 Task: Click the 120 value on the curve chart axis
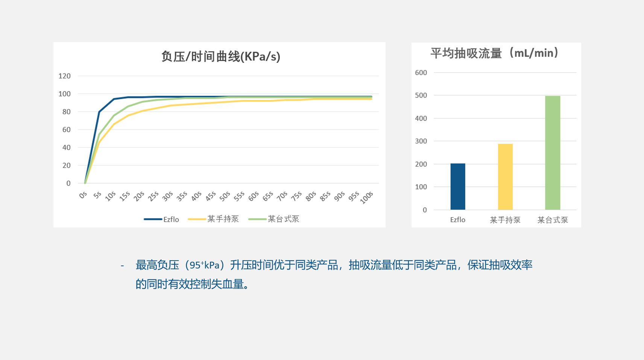65,76
